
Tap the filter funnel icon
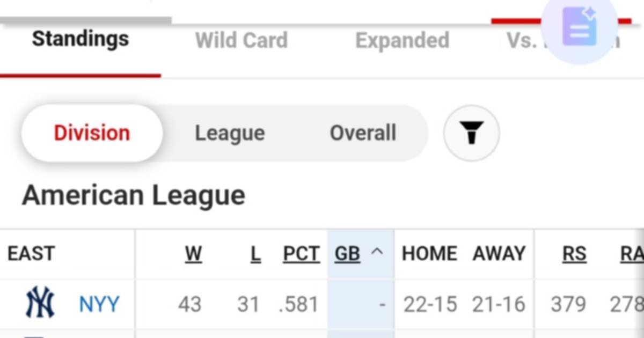[471, 133]
